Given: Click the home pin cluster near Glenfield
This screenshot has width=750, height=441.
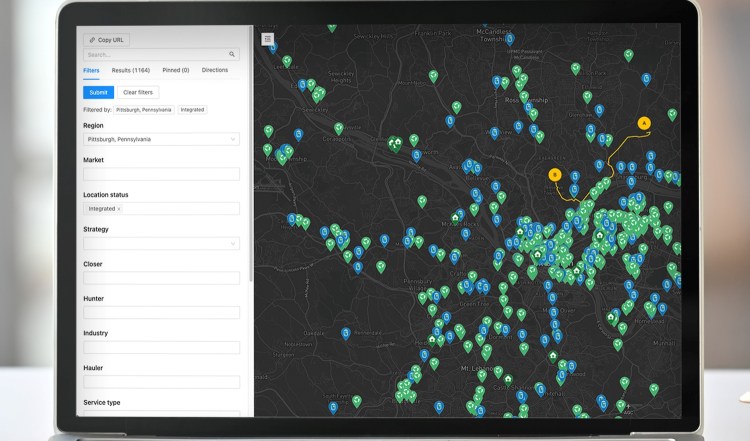Looking at the screenshot, I should point(395,143).
